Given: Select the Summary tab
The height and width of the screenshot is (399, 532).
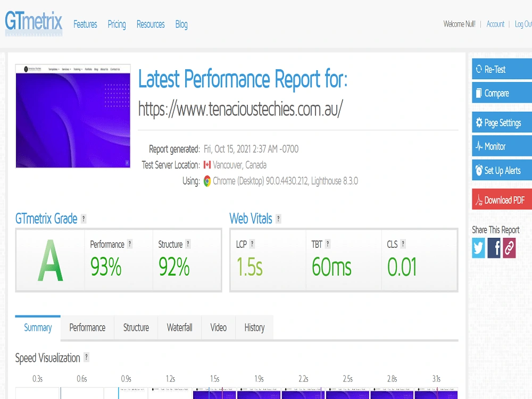Looking at the screenshot, I should tap(38, 328).
